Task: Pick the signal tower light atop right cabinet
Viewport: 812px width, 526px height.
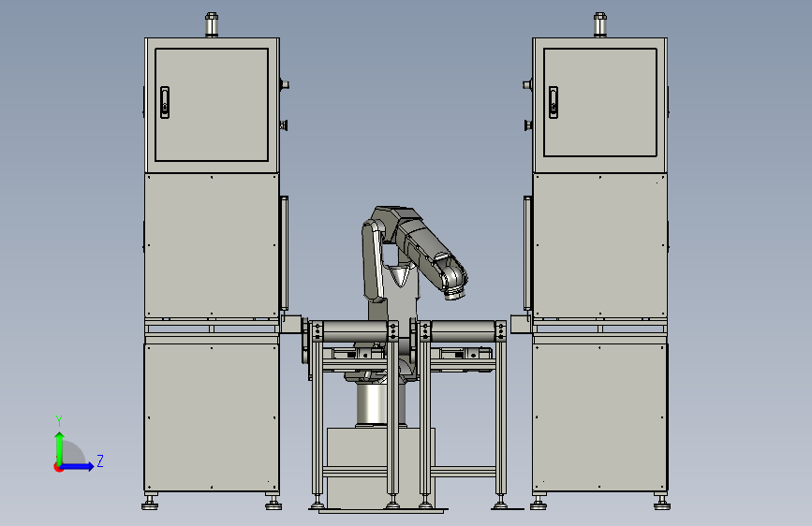Action: (x=599, y=24)
